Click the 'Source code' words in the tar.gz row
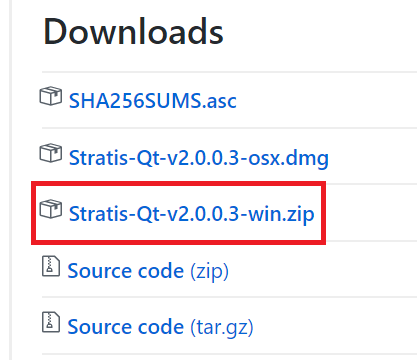Screen dimensions: 417x360 tap(125, 327)
